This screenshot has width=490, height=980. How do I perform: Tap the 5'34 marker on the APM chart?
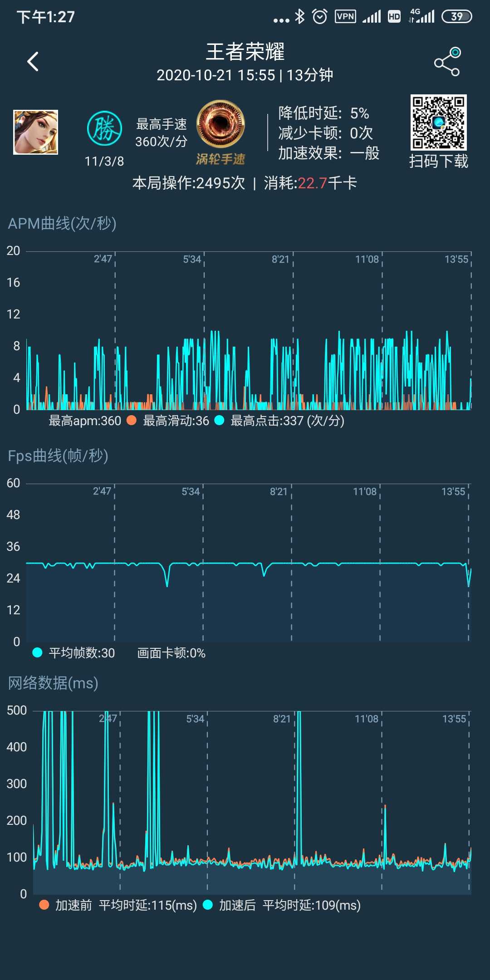(x=192, y=259)
